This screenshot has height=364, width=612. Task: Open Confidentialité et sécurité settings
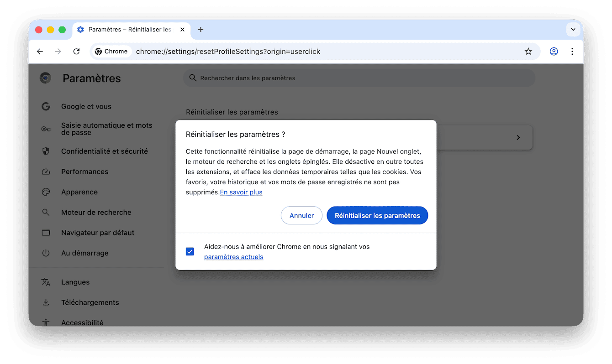click(46, 151)
